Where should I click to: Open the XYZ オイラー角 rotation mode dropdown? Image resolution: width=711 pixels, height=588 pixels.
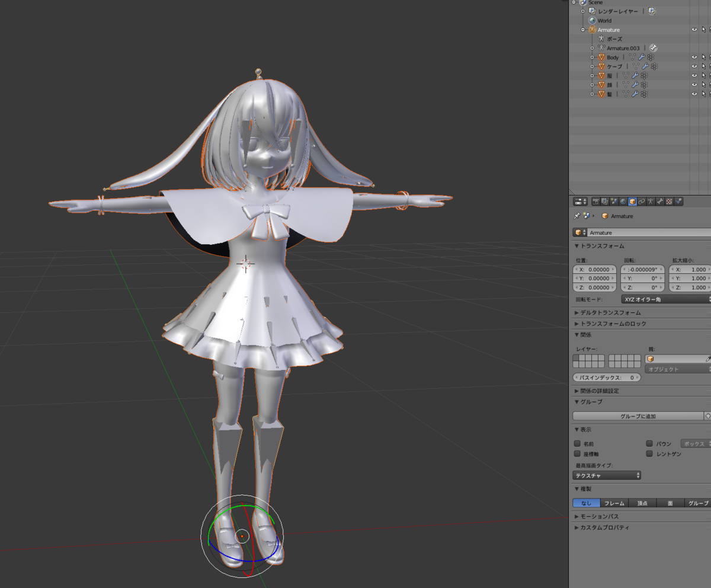[666, 299]
